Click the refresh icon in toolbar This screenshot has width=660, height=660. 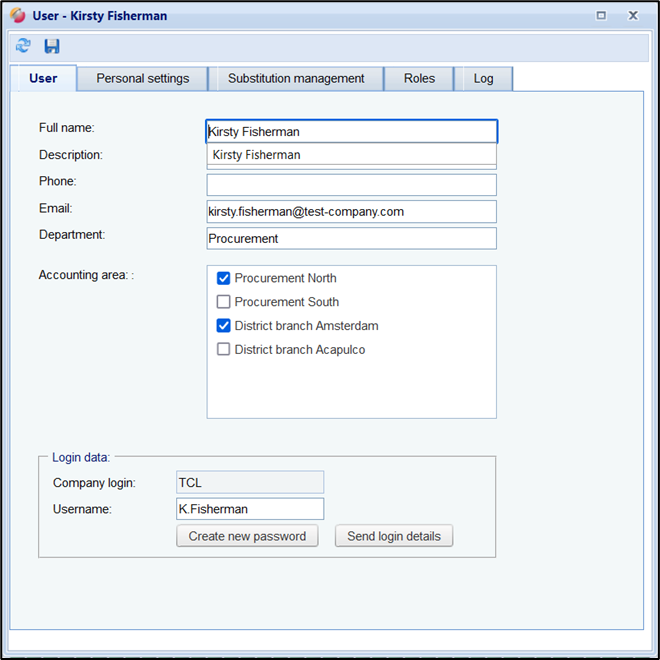click(x=23, y=46)
